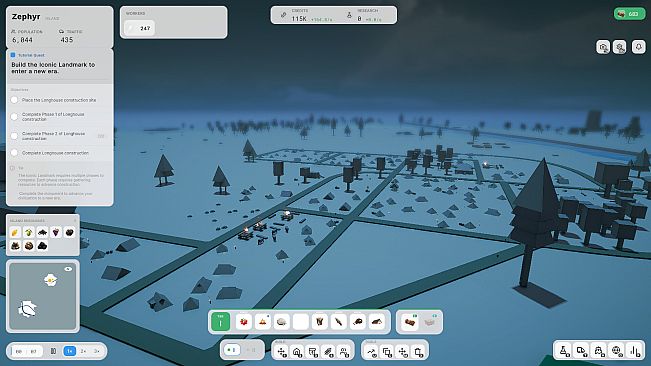
Task: Check 'Complete Longhouse construction' objective
Action: tap(15, 153)
